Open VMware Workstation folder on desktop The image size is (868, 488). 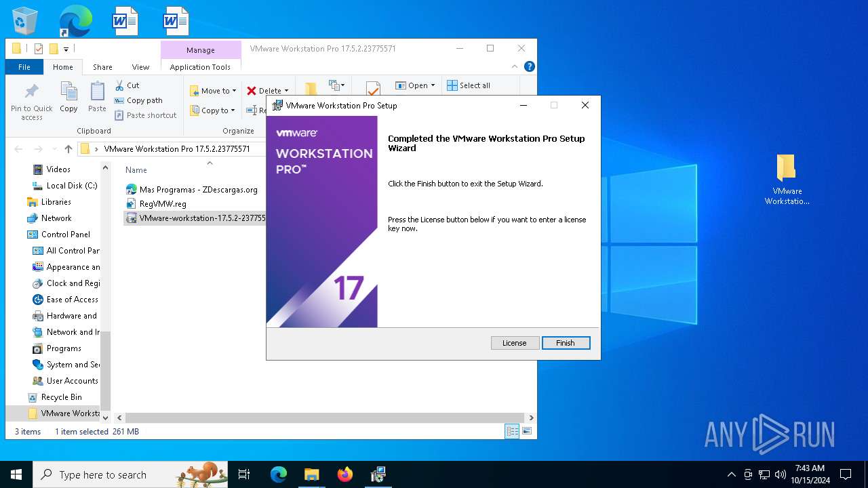pyautogui.click(x=787, y=179)
